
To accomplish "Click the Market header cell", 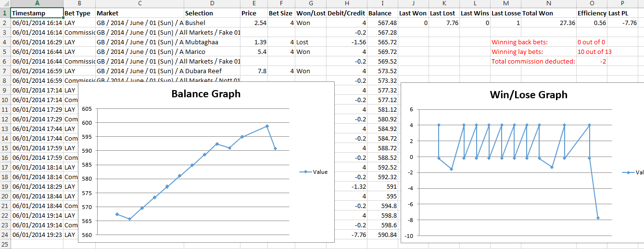I will pos(140,13).
